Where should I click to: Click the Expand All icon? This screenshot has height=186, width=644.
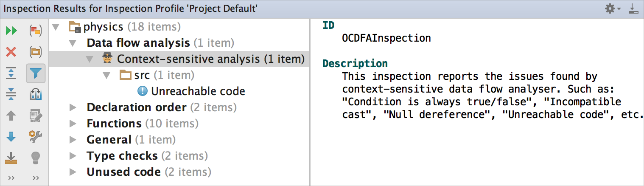click(x=11, y=73)
